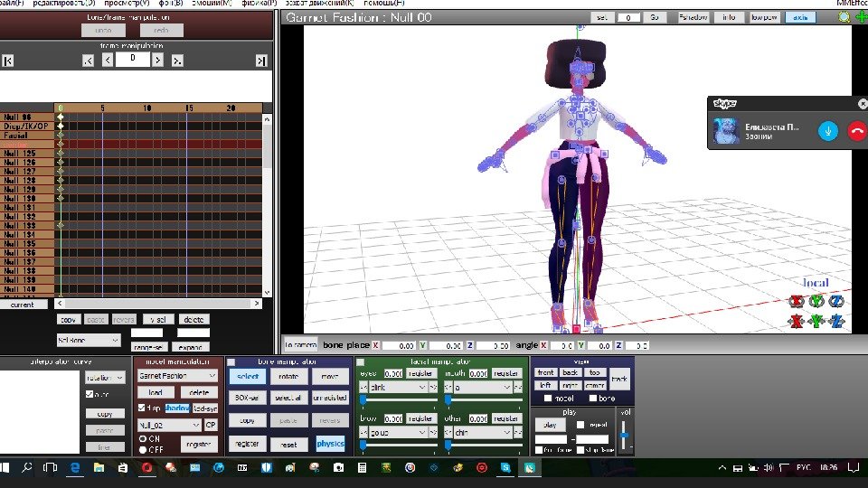
Task: Click the vol volume slider handle
Action: point(625,436)
